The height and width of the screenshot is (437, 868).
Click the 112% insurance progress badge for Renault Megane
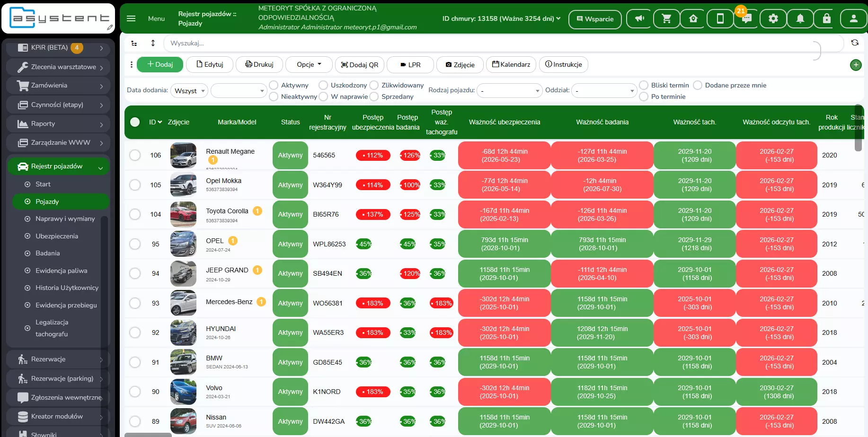(373, 155)
